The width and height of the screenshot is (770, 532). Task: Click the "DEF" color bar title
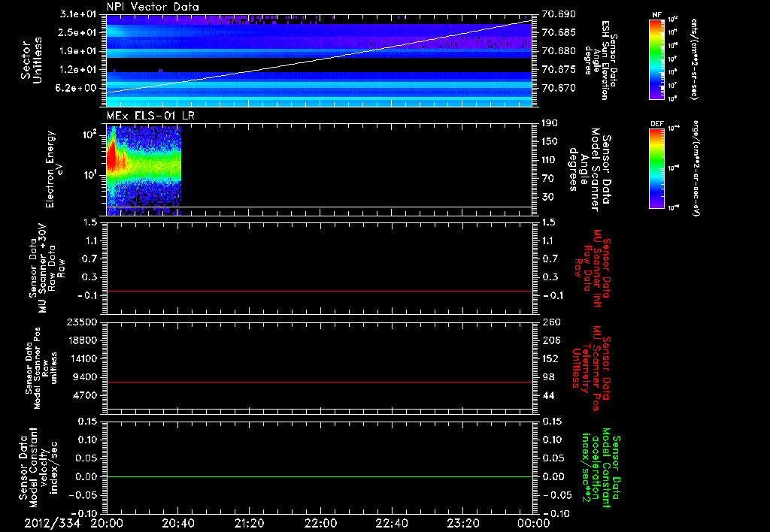[657, 124]
